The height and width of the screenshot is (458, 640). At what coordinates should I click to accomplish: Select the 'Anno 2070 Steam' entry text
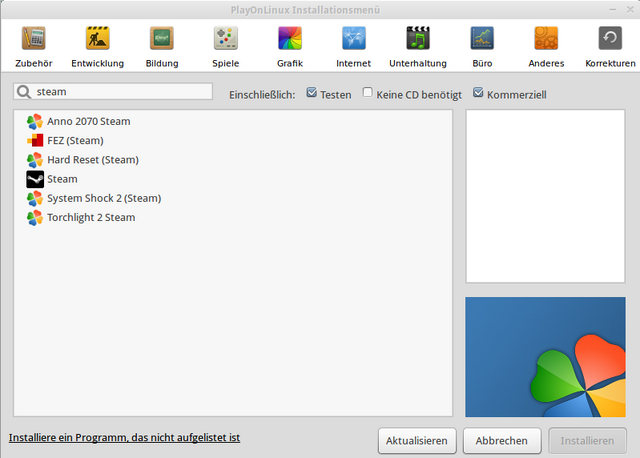(89, 122)
